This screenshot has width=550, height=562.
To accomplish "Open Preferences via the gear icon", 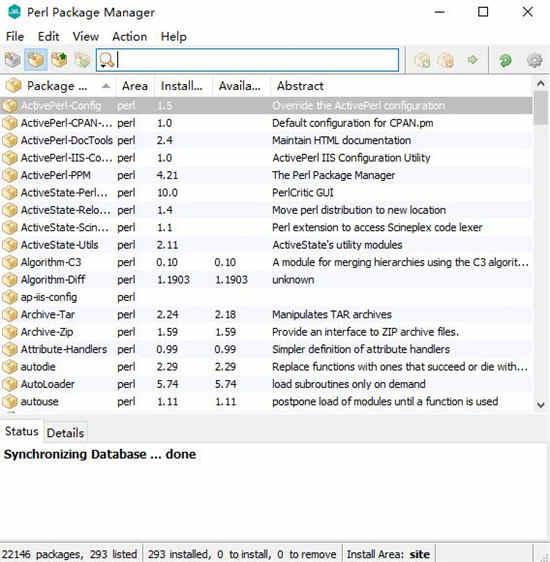I will (535, 60).
